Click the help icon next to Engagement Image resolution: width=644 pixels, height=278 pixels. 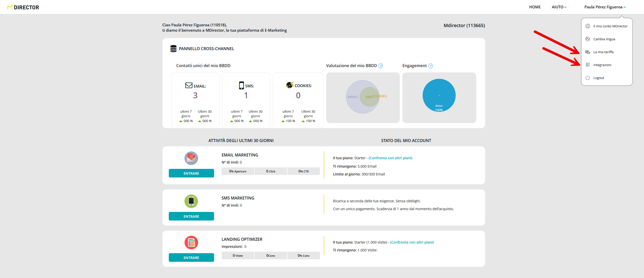[x=430, y=66]
